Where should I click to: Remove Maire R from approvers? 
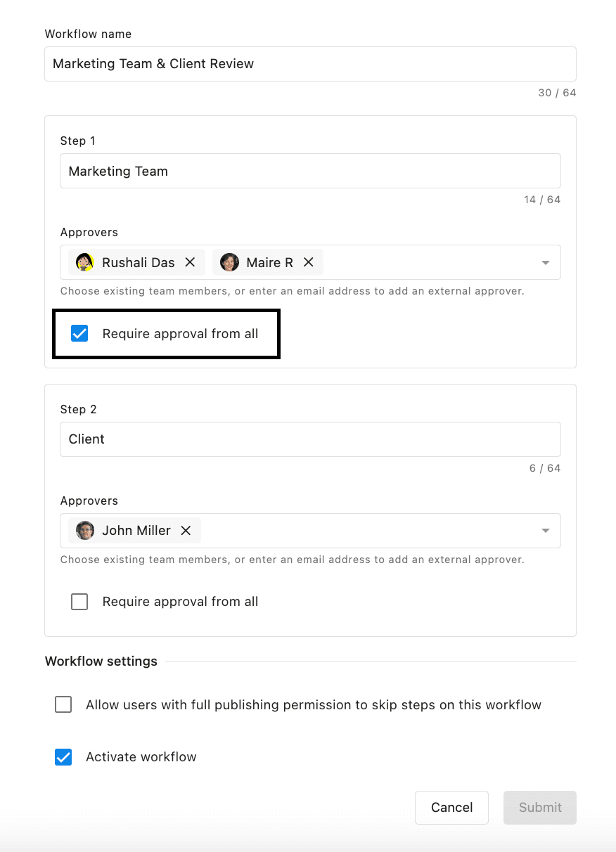(308, 262)
